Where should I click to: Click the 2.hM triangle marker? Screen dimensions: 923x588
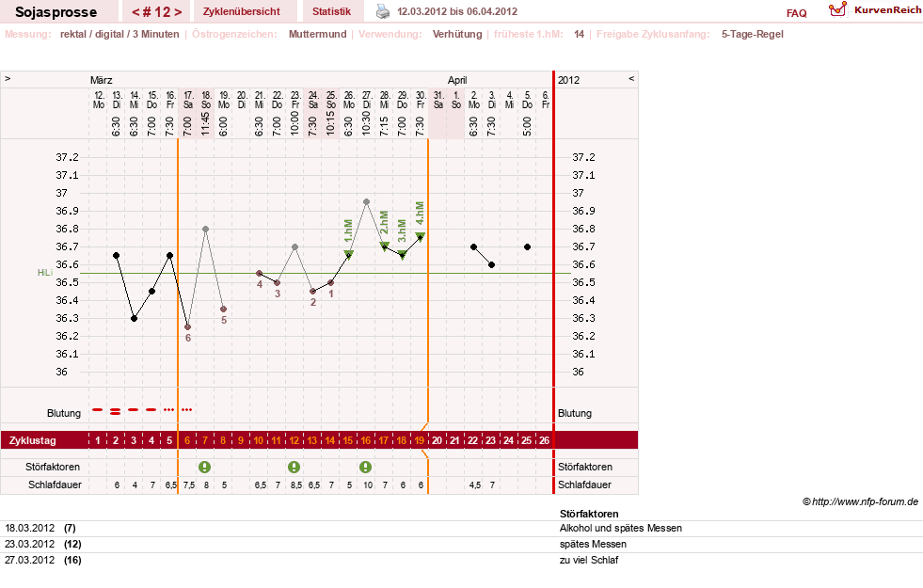tap(385, 246)
